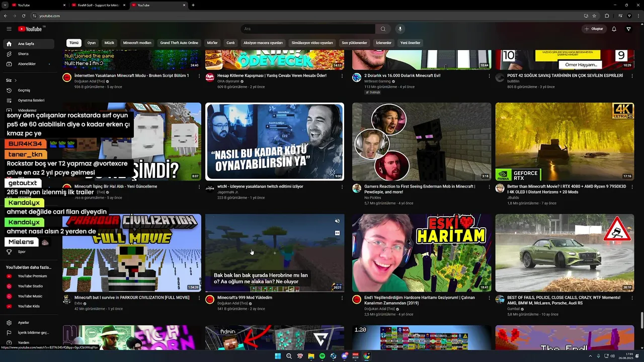Open the YouTube hamburger guide menu
Viewport: 644px width, 362px height.
pos(9,29)
